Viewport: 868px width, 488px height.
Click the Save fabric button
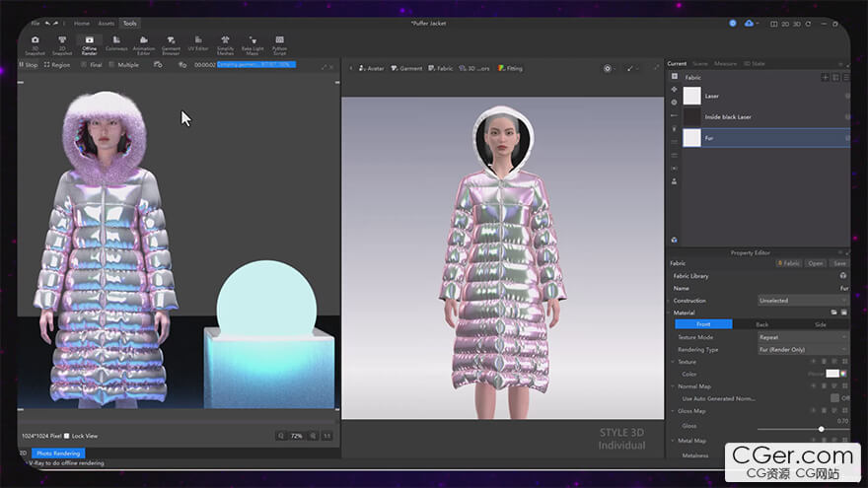click(839, 263)
